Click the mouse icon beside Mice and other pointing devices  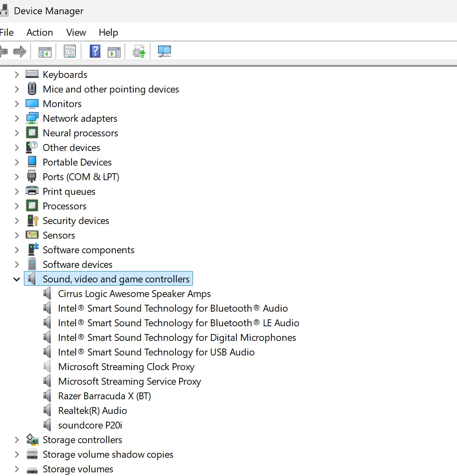[32, 88]
